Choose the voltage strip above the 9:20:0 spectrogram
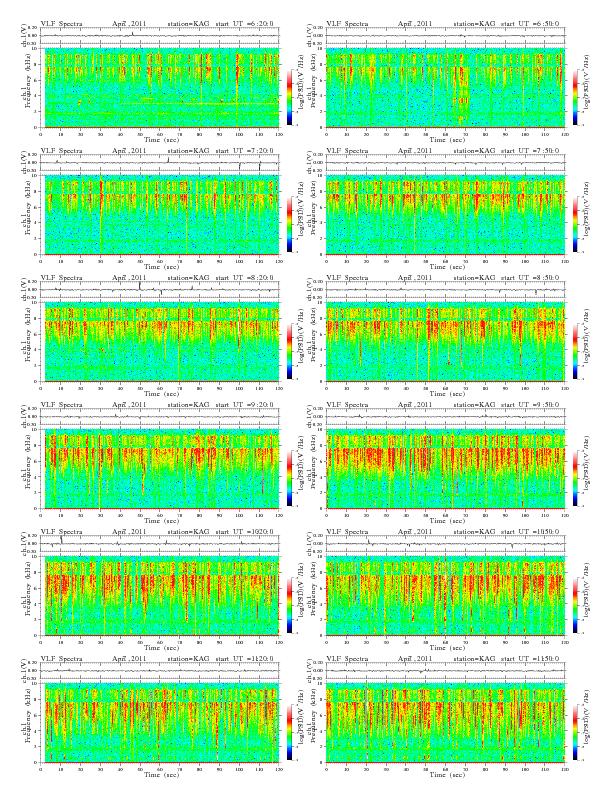 [x=160, y=417]
